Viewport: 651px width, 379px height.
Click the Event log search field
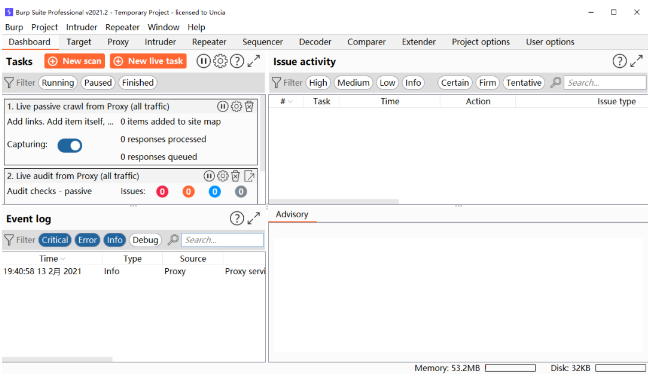(x=222, y=240)
